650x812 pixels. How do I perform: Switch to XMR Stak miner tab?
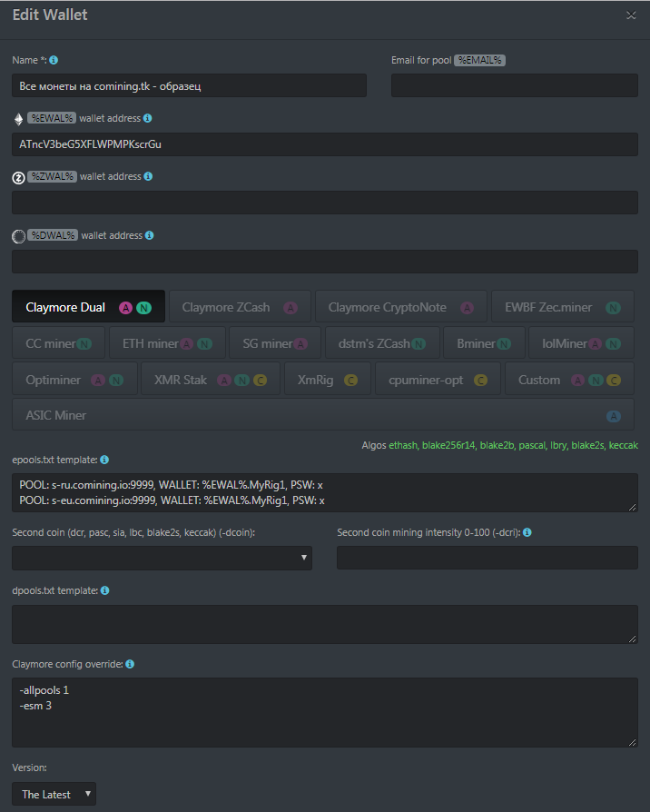pos(210,379)
